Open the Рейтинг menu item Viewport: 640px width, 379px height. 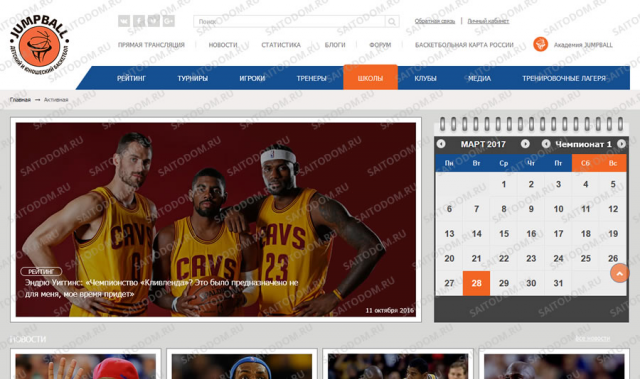[x=131, y=78]
